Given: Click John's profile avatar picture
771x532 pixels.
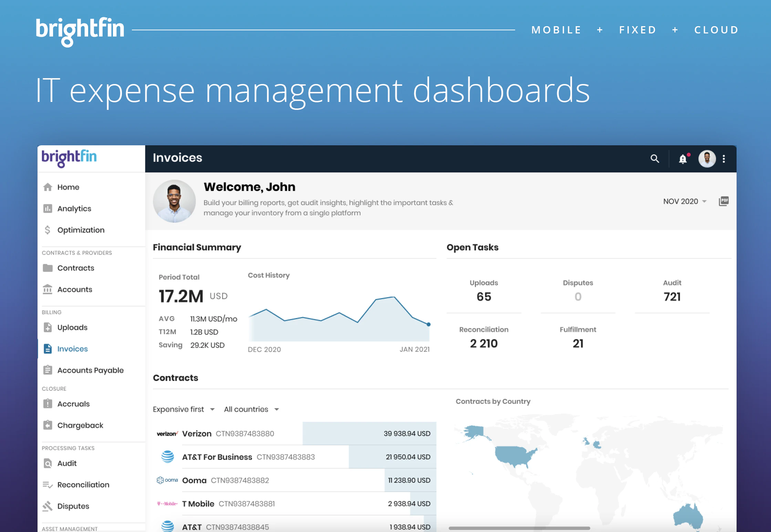Looking at the screenshot, I should pos(707,158).
